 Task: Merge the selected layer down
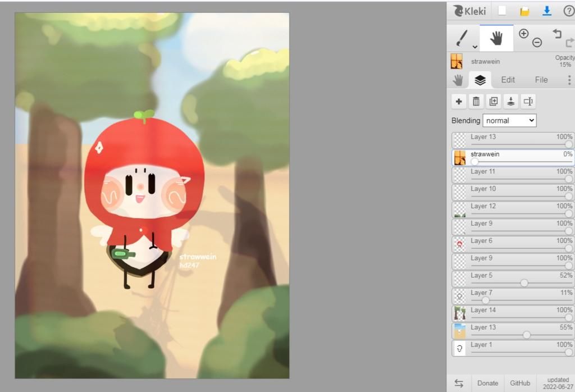point(511,101)
